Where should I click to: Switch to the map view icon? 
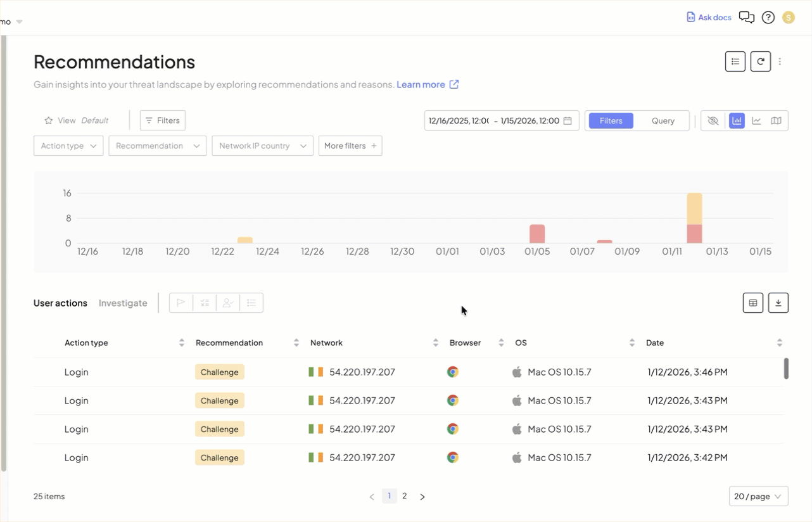point(776,121)
